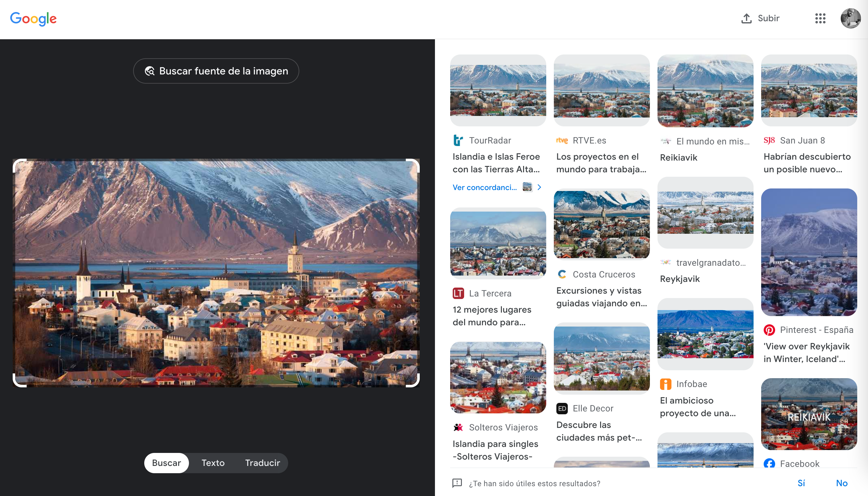This screenshot has height=496, width=868.
Task: Answer No to the results feedback
Action: (x=841, y=483)
